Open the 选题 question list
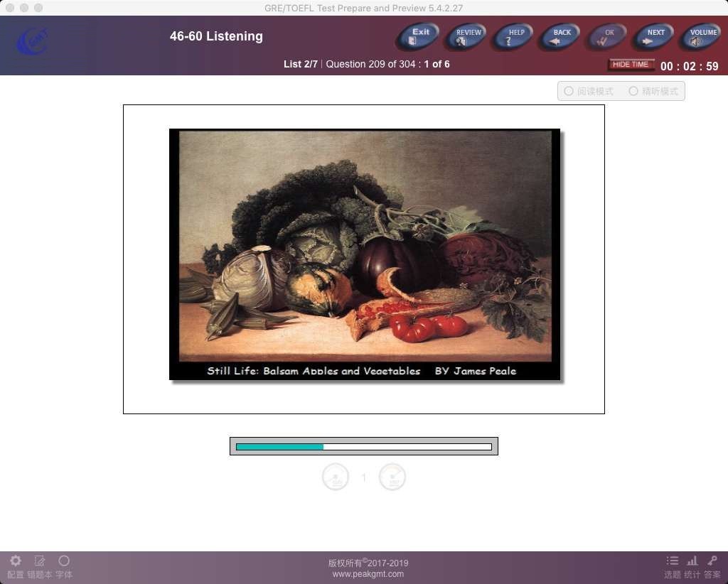Screen dimensions: 728x584 673,567
